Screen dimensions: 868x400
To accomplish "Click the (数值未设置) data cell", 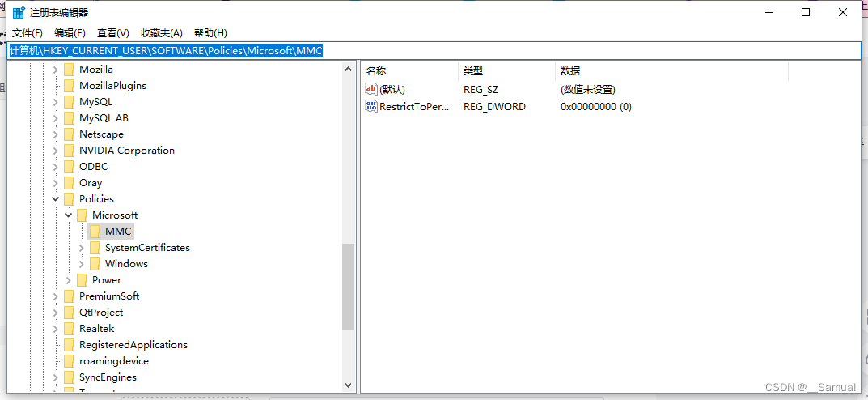I will tap(588, 89).
